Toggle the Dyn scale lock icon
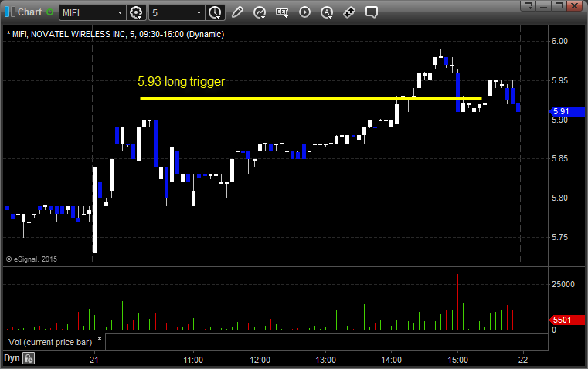 point(29,358)
